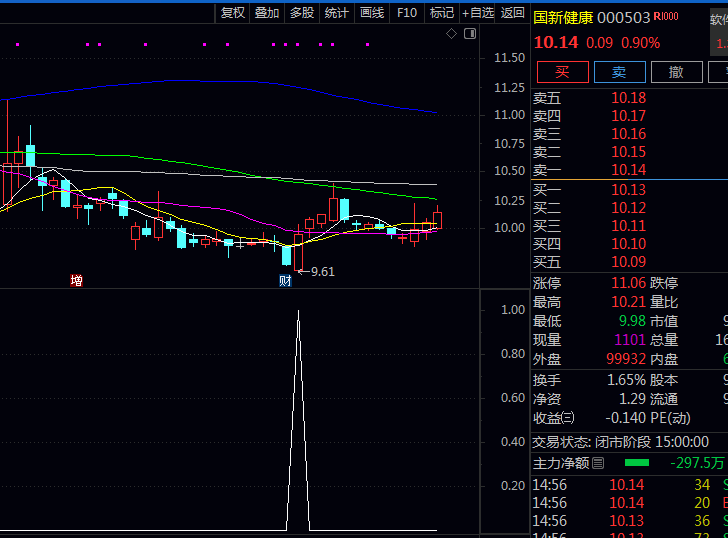Click the red 增 event marker
728x538 pixels.
tap(76, 281)
